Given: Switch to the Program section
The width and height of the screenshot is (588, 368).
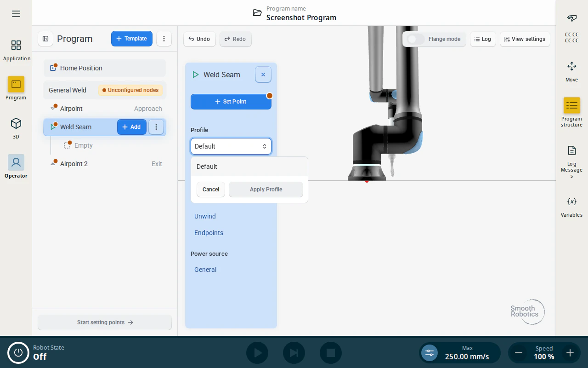Looking at the screenshot, I should coord(16,89).
